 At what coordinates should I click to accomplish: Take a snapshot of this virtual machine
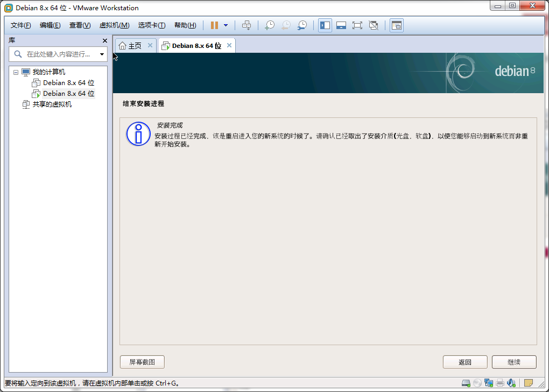(269, 25)
